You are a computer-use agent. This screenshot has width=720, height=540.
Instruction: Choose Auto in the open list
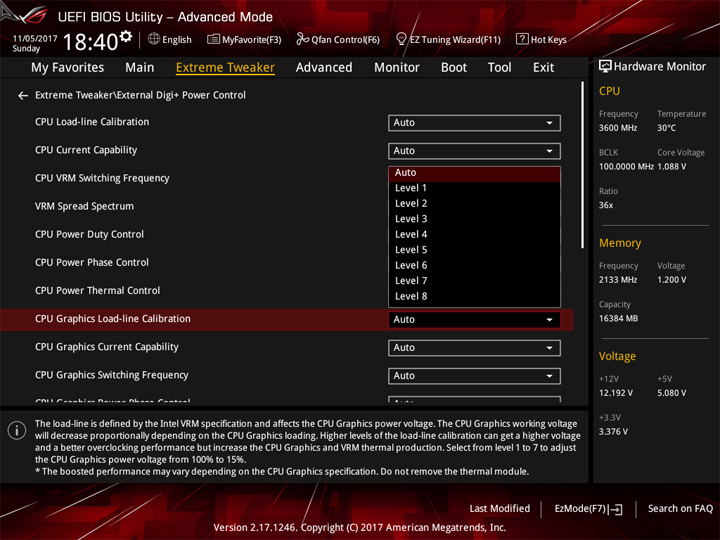(x=474, y=173)
